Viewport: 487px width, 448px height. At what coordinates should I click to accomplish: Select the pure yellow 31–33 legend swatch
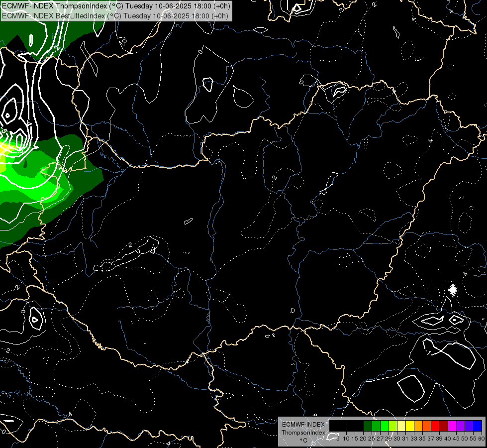click(410, 426)
